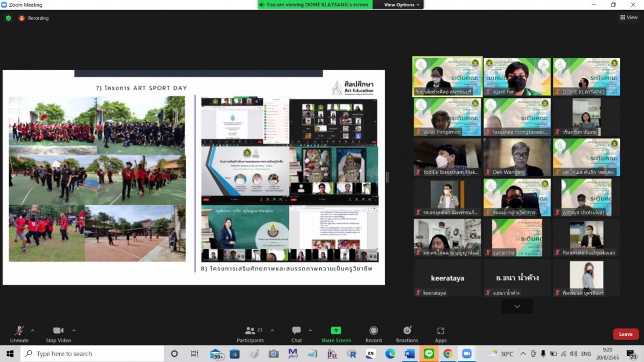Screen dimensions: 644x362
Task: Open the Windows Start menu
Action: 10,353
